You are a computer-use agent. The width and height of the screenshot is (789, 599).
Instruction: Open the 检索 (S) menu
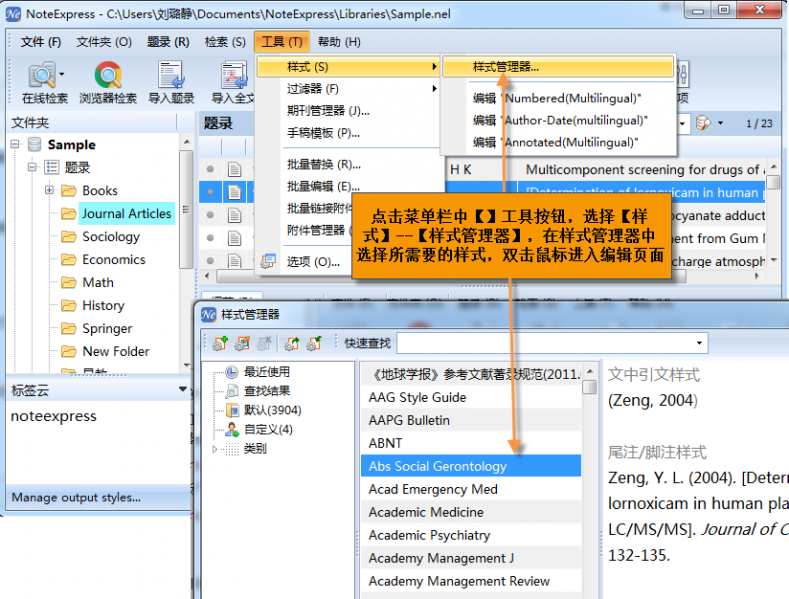coord(225,42)
